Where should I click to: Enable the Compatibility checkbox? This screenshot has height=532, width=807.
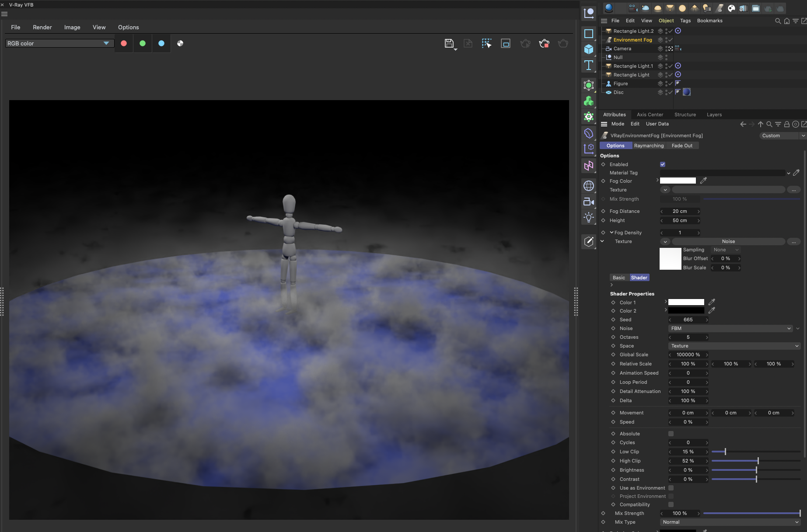671,504
